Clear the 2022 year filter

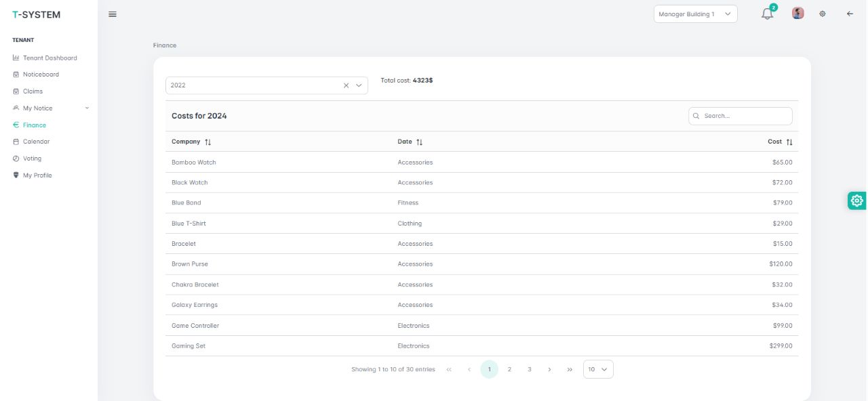click(346, 85)
